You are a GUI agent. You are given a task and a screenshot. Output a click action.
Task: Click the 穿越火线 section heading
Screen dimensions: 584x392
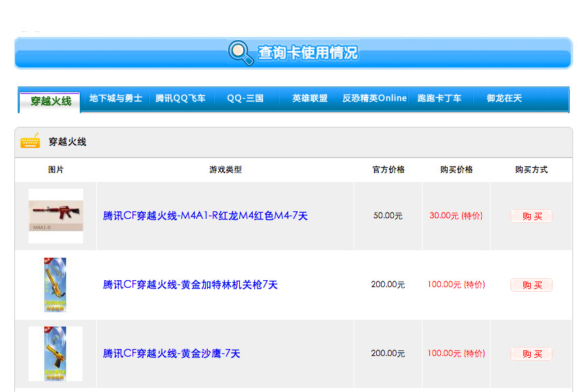click(x=67, y=142)
